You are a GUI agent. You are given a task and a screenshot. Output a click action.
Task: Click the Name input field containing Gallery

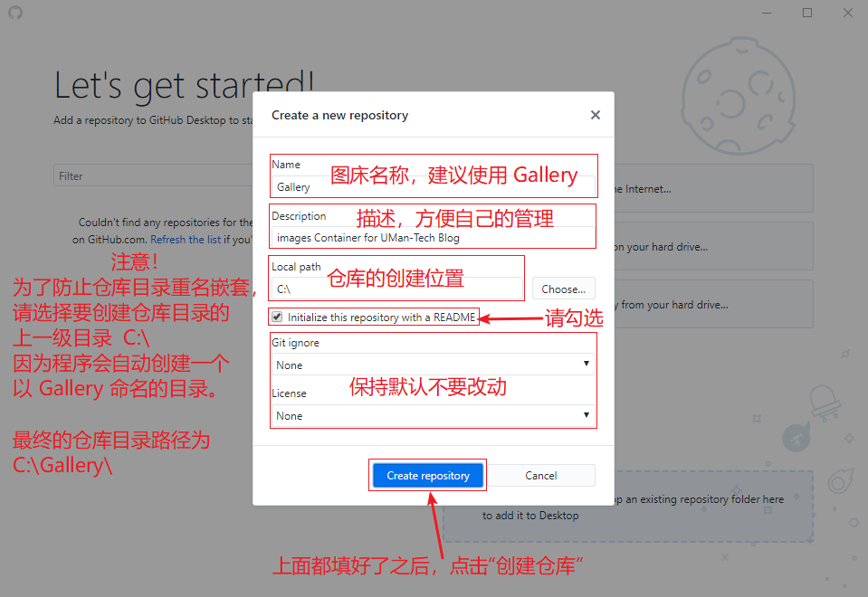pyautogui.click(x=434, y=186)
